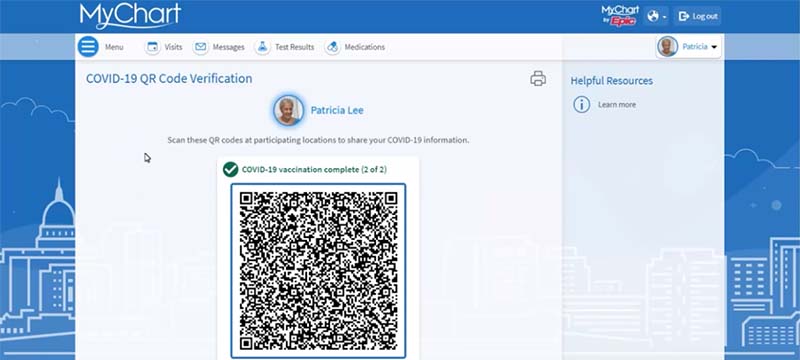
Task: Click the COVID-19 QR Code Verification heading
Action: (169, 79)
